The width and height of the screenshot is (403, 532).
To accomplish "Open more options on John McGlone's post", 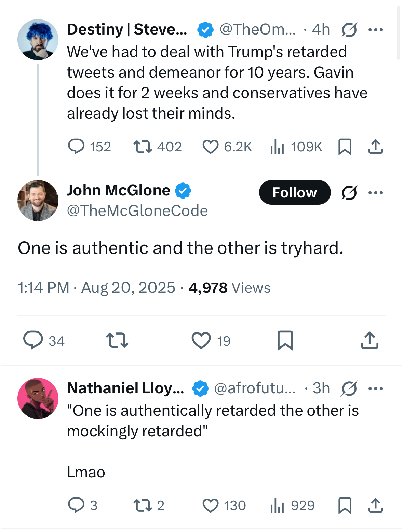I will pyautogui.click(x=376, y=193).
